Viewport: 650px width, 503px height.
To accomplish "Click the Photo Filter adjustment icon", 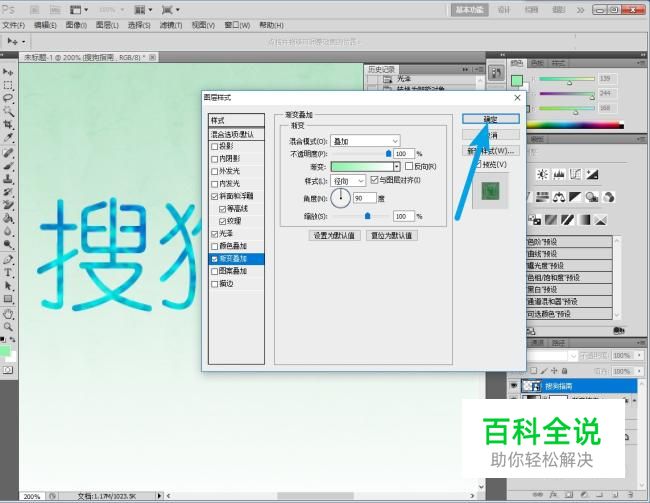I will (x=592, y=197).
